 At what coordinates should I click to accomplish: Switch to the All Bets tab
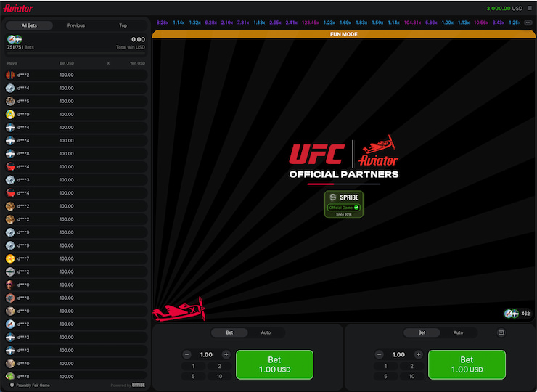29,25
